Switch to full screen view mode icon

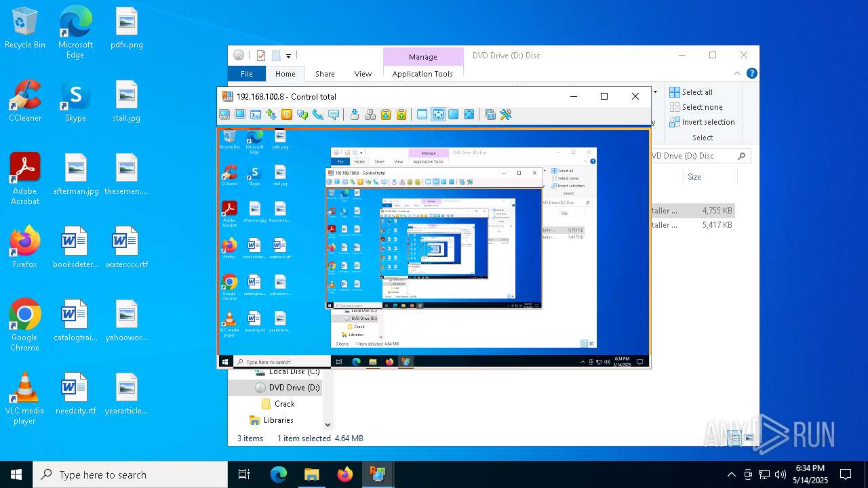point(454,115)
